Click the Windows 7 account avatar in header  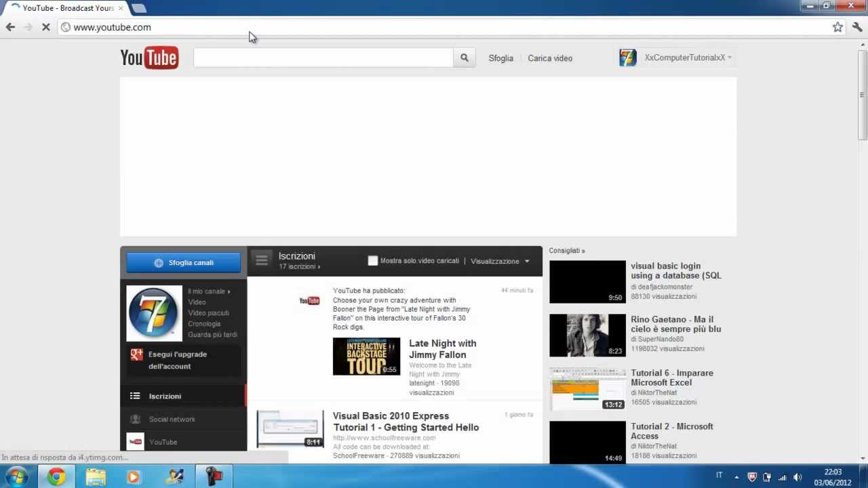pos(628,58)
